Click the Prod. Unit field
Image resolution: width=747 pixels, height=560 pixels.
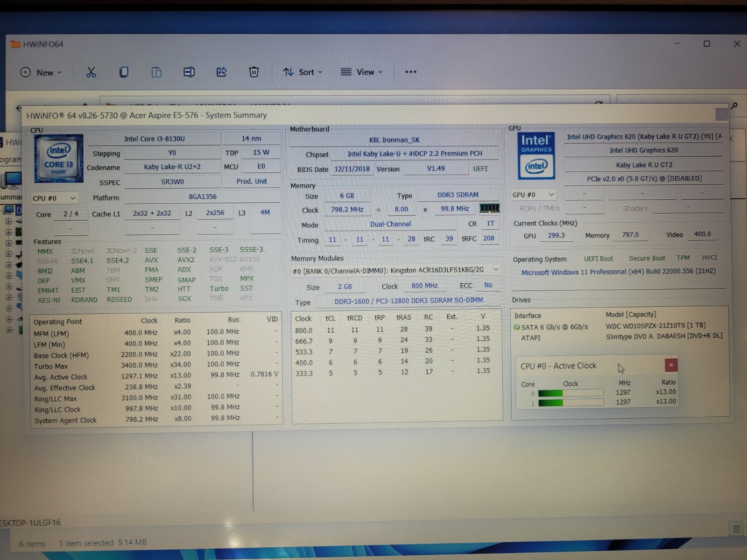252,181
